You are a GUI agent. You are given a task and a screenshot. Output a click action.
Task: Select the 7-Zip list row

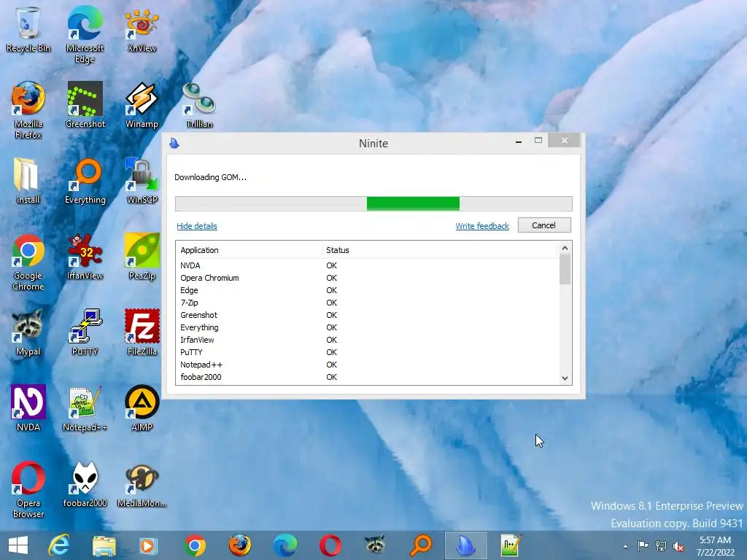pos(367,303)
